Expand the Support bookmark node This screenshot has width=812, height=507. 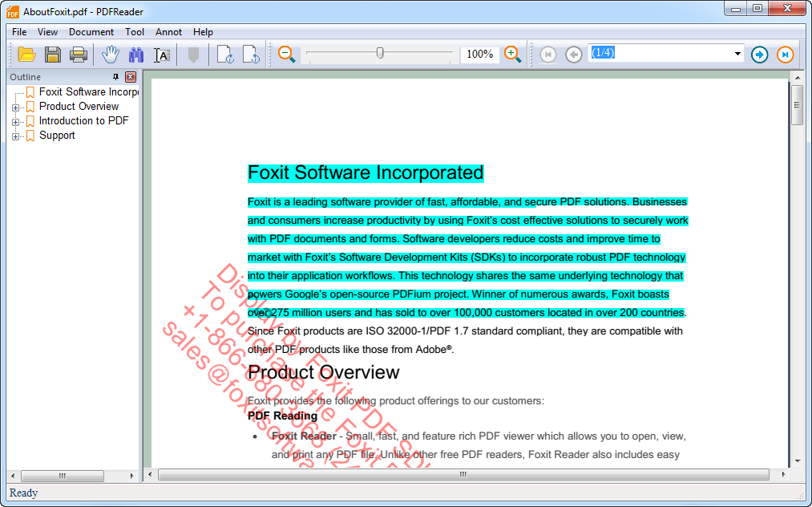coord(16,136)
